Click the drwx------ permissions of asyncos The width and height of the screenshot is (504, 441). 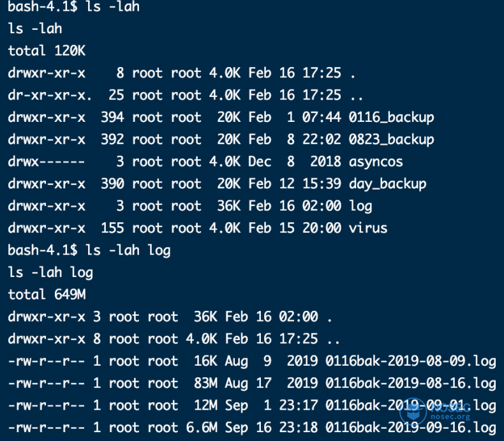[x=47, y=161]
